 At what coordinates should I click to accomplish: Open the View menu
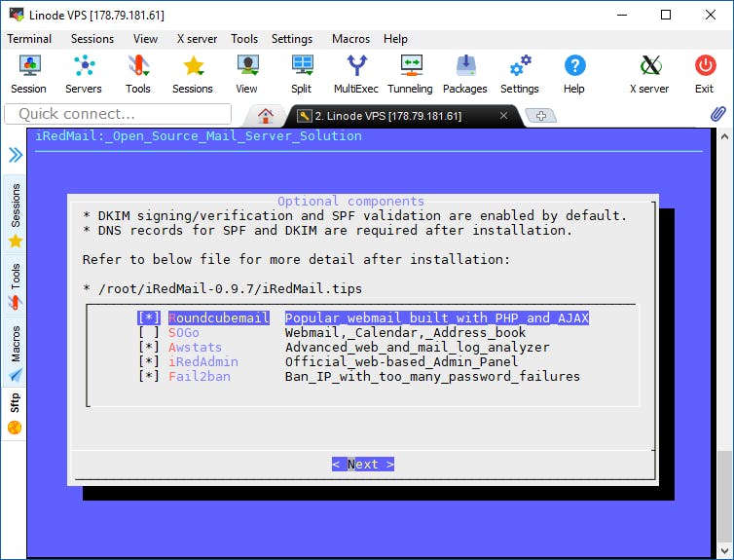[145, 39]
